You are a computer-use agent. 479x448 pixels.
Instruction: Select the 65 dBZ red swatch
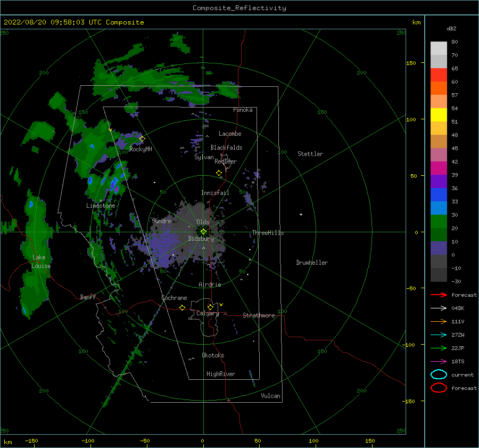[x=439, y=75]
